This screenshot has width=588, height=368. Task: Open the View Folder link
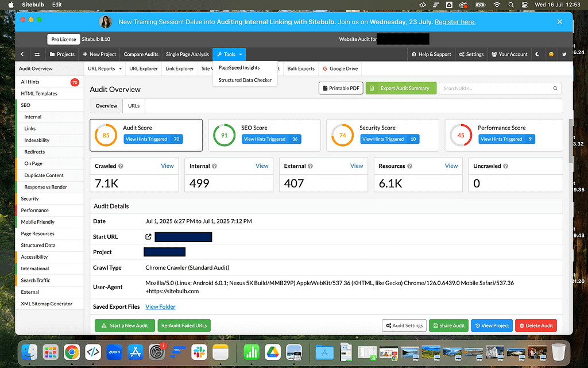(x=160, y=306)
